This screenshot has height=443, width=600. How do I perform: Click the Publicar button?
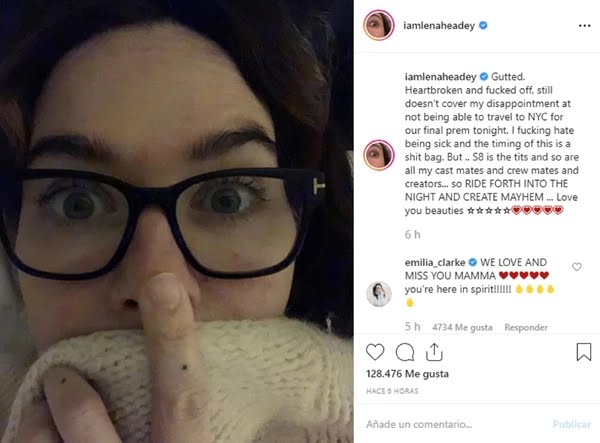pyautogui.click(x=572, y=424)
